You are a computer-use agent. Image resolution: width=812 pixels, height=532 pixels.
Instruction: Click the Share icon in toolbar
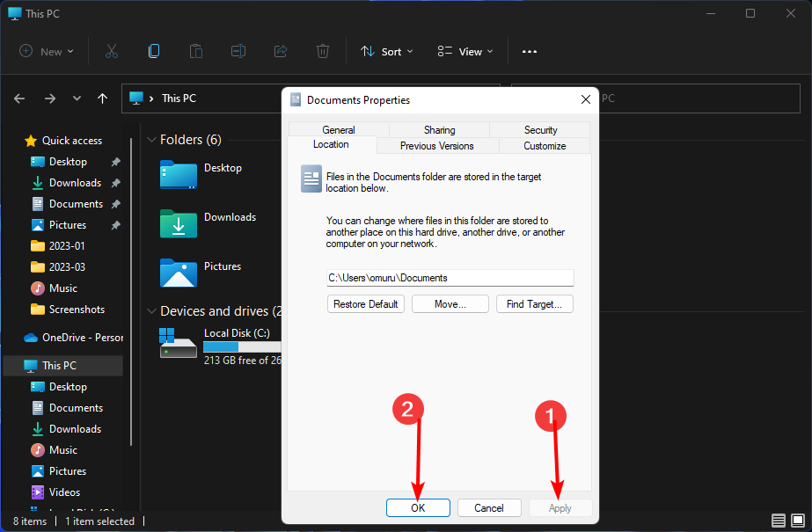[x=281, y=51]
